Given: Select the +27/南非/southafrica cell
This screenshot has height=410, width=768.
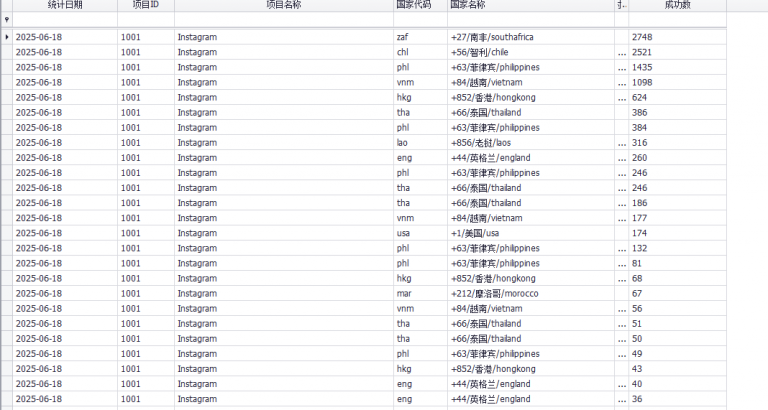Looking at the screenshot, I should tap(531, 37).
